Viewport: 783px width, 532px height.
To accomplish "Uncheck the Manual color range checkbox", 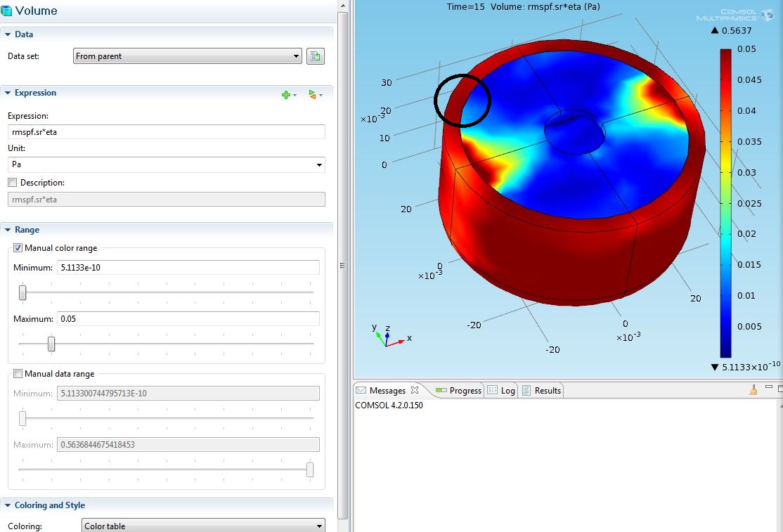I will [18, 248].
